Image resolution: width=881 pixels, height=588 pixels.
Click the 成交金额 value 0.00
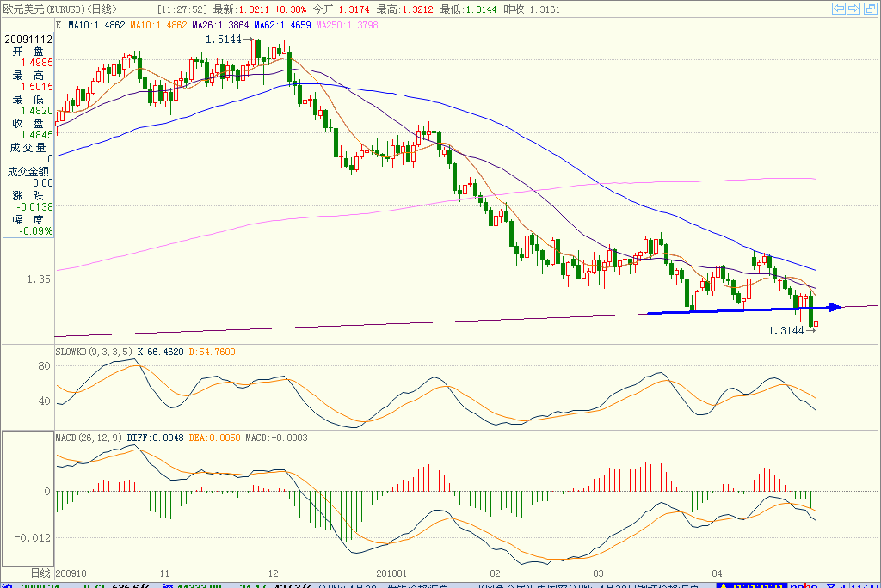pyautogui.click(x=43, y=183)
